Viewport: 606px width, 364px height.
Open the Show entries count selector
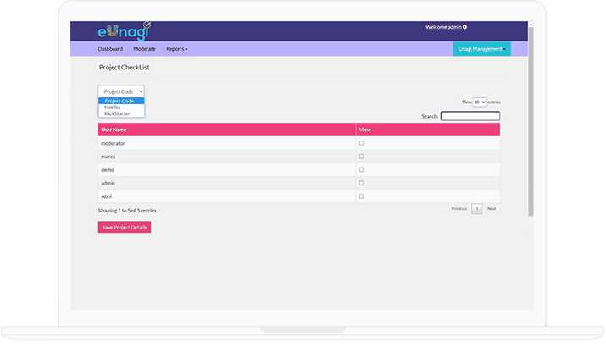(480, 102)
